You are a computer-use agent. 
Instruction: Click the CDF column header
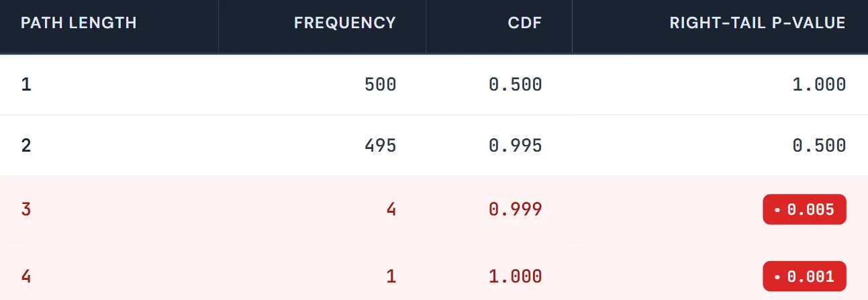pyautogui.click(x=525, y=23)
